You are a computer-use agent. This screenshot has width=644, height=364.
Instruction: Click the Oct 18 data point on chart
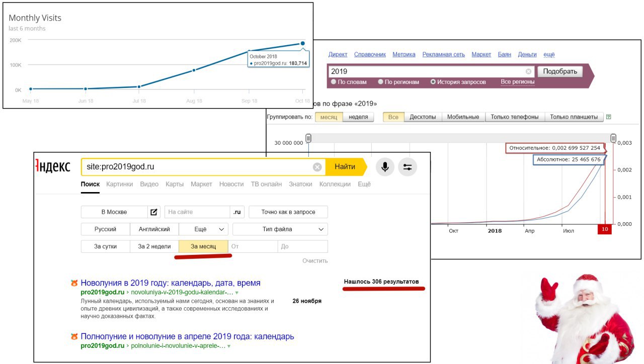[303, 44]
